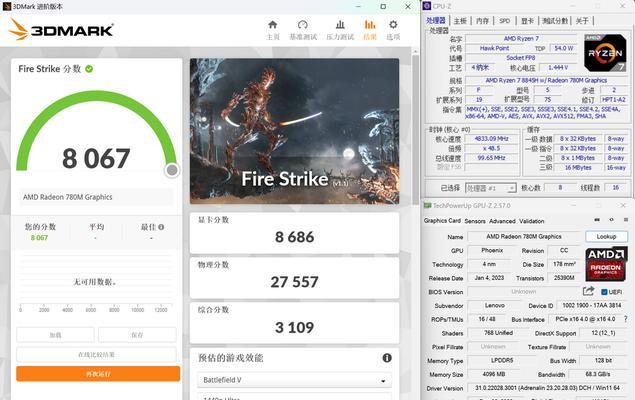The height and width of the screenshot is (400, 635).
Task: Click the 16 MBytes L3 cache value
Action: 578,168
